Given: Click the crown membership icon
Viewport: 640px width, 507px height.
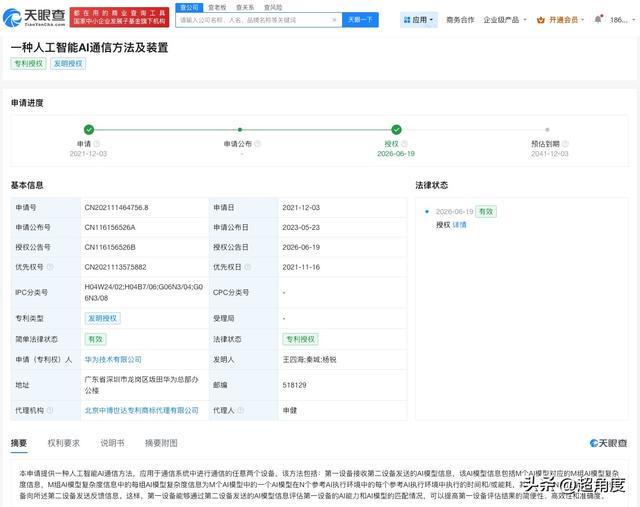Looking at the screenshot, I should [541, 20].
